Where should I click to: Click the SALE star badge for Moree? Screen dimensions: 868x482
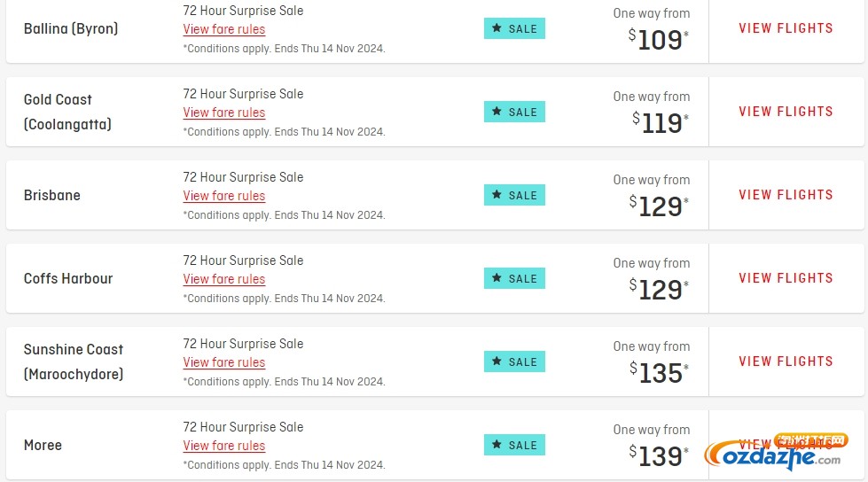514,445
